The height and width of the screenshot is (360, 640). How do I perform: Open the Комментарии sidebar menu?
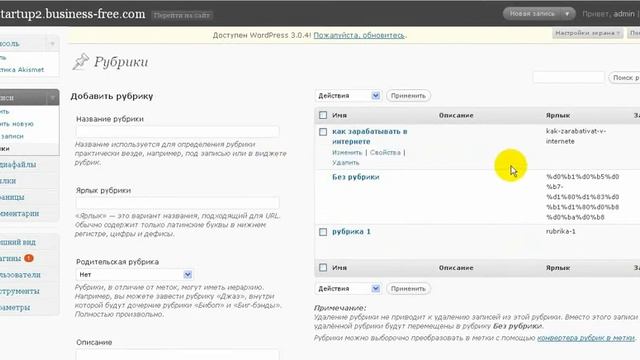tap(20, 213)
